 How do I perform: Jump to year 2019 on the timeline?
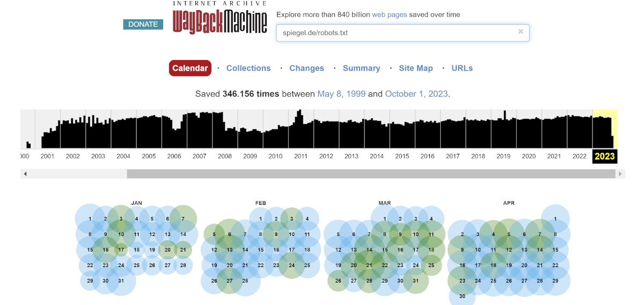503,156
